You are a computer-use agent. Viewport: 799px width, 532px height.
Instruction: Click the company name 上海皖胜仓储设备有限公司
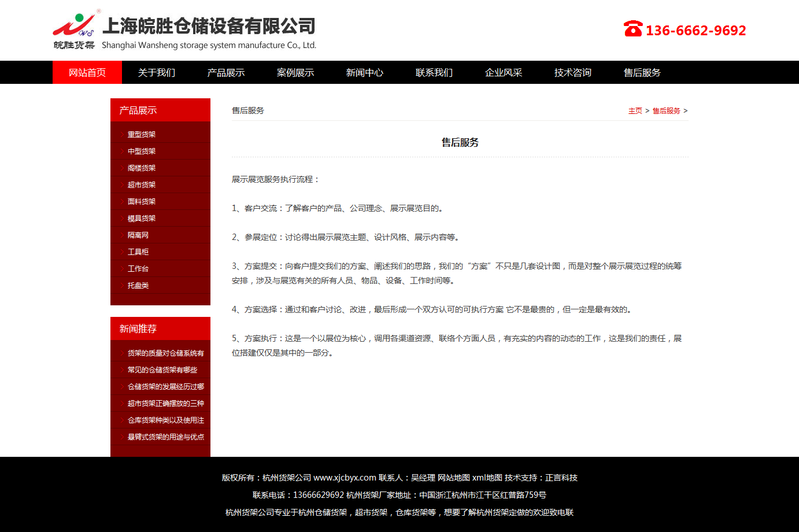pyautogui.click(x=209, y=26)
